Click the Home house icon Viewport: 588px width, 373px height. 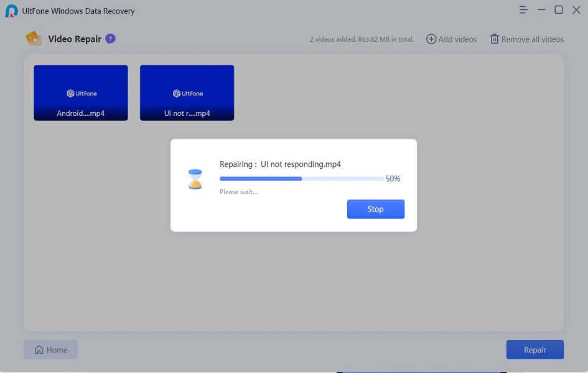pos(39,350)
